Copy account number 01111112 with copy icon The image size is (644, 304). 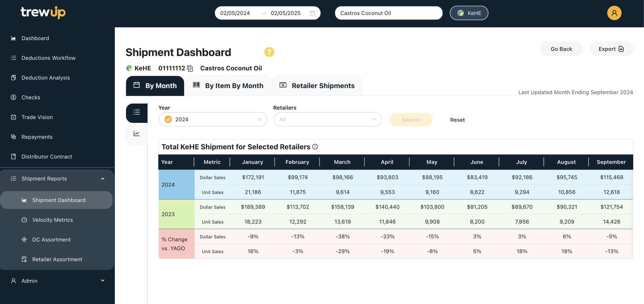click(x=190, y=69)
